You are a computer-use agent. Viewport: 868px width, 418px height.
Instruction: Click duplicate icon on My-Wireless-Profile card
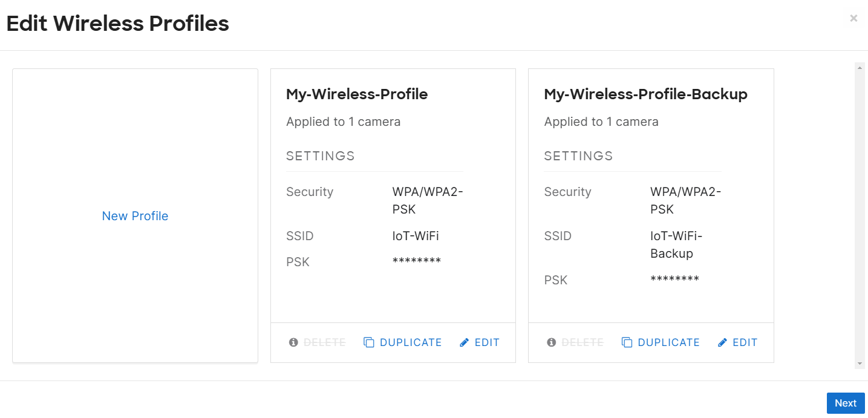click(x=369, y=342)
